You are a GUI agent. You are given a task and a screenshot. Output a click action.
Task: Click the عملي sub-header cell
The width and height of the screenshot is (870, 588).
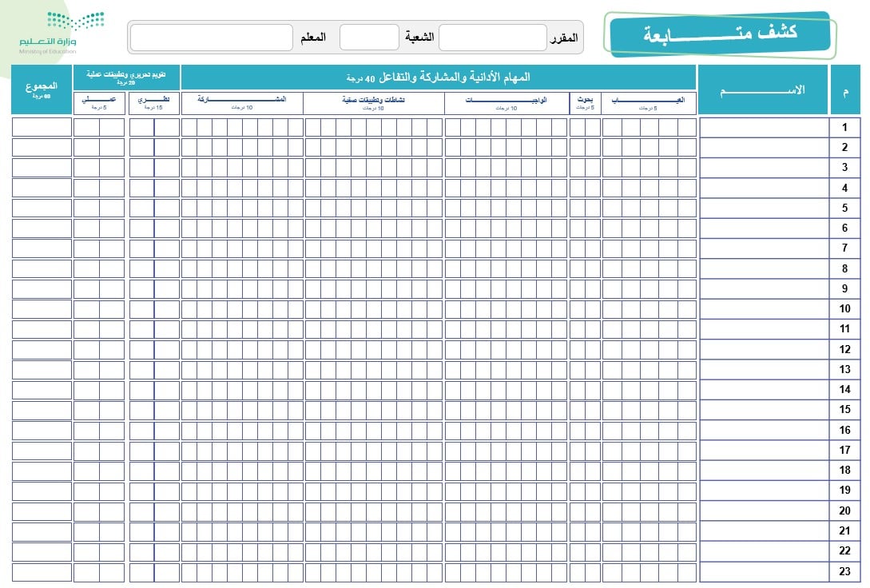pos(99,103)
